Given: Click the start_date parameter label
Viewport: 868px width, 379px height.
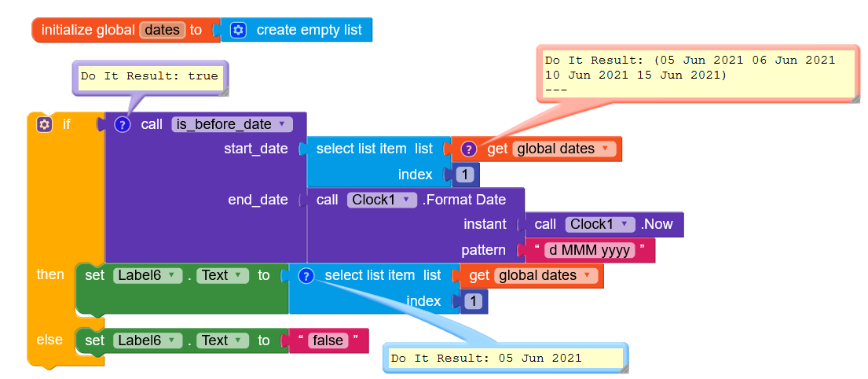Looking at the screenshot, I should coord(256,149).
